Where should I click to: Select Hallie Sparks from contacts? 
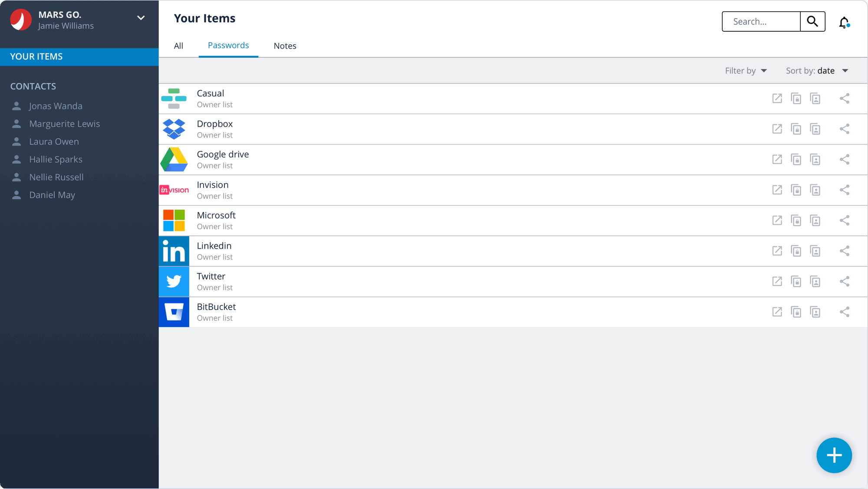point(56,159)
